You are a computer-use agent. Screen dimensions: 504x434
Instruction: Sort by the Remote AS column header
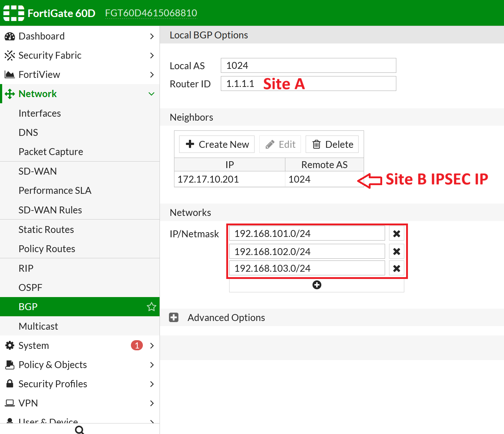(325, 165)
